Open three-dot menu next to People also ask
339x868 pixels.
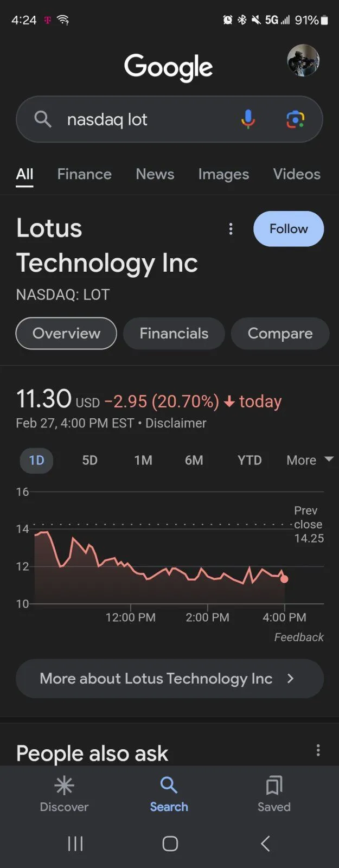click(x=318, y=750)
